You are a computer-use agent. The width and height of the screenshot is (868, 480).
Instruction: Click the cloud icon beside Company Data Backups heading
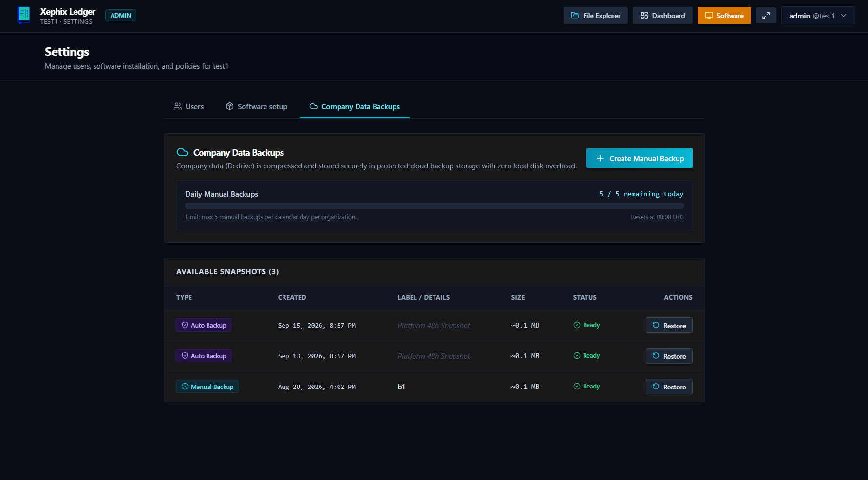(x=182, y=152)
